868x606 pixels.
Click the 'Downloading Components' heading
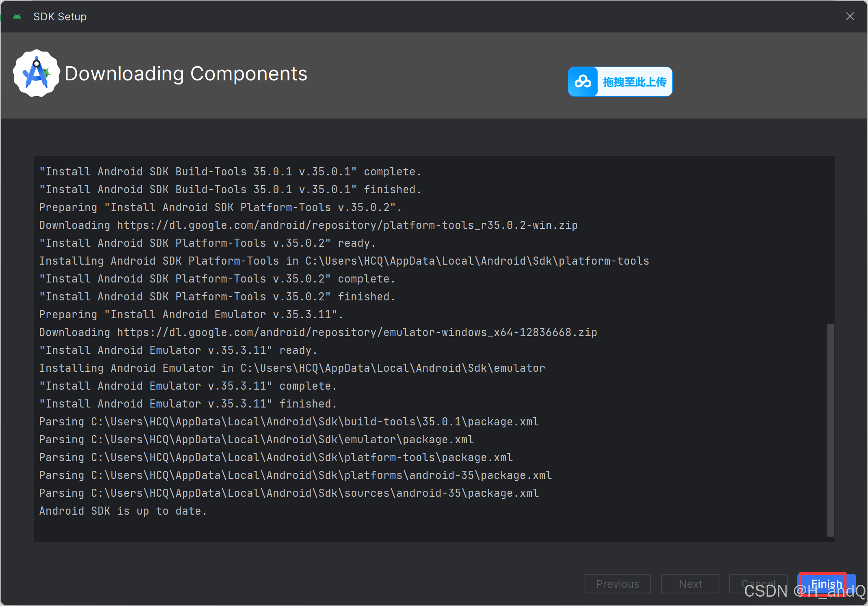[186, 74]
